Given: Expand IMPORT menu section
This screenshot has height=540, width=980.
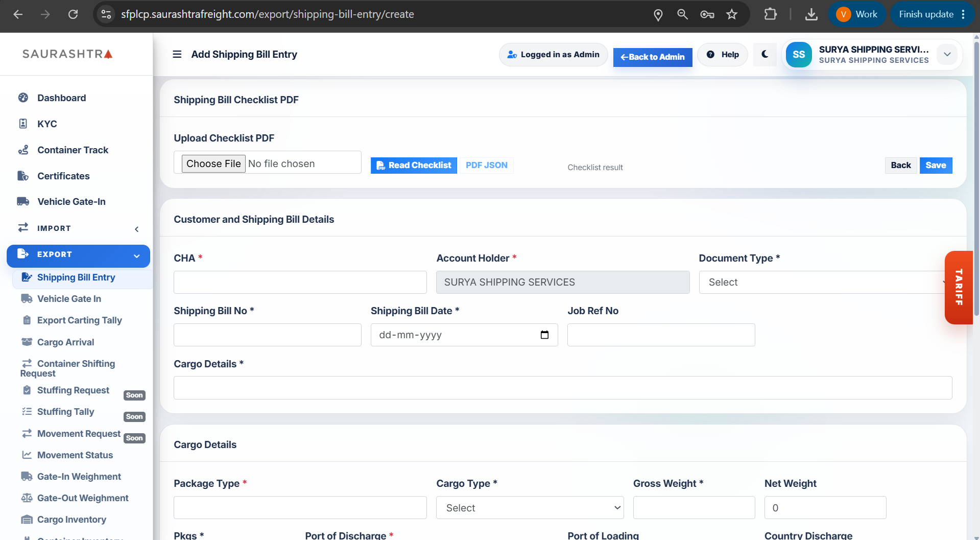Looking at the screenshot, I should point(78,228).
